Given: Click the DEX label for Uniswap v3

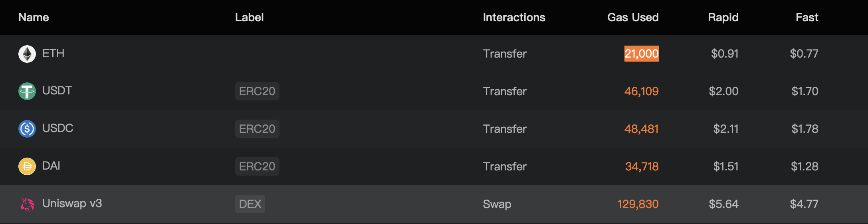Looking at the screenshot, I should [250, 204].
